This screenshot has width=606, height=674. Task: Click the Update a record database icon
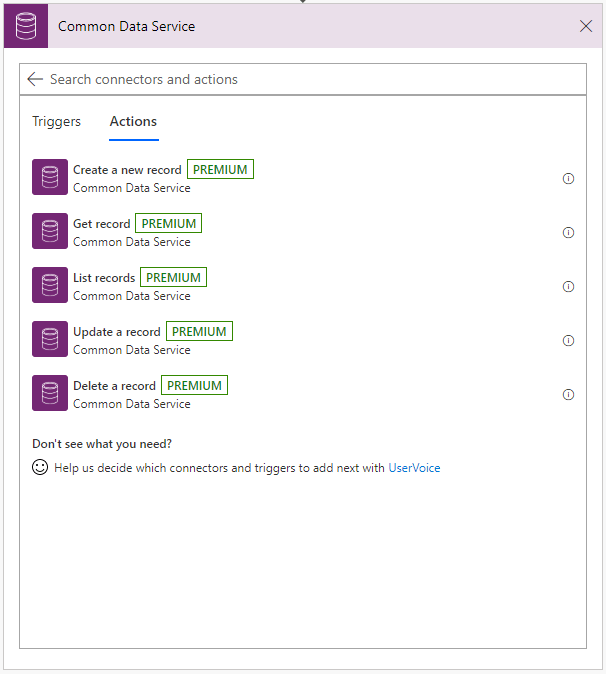coord(50,339)
